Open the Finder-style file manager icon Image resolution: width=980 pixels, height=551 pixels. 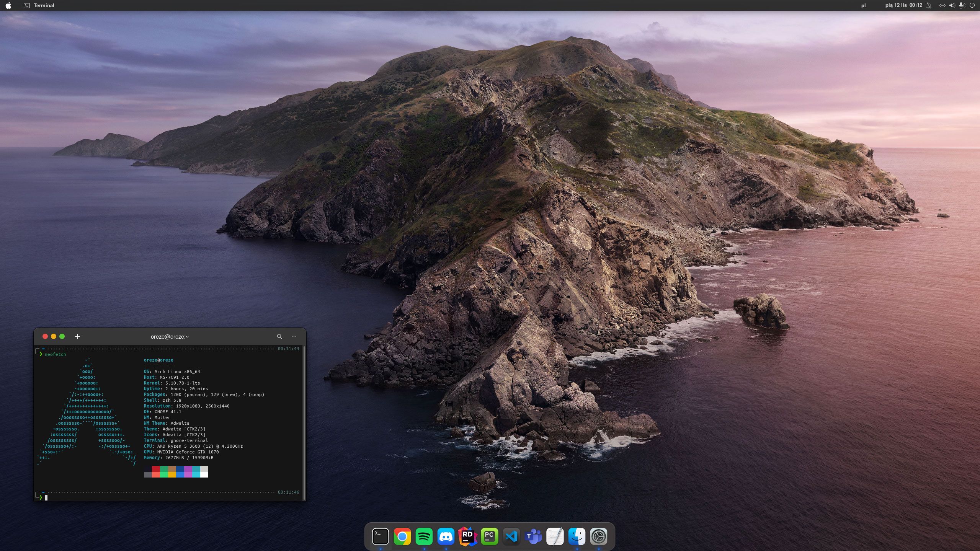(577, 536)
